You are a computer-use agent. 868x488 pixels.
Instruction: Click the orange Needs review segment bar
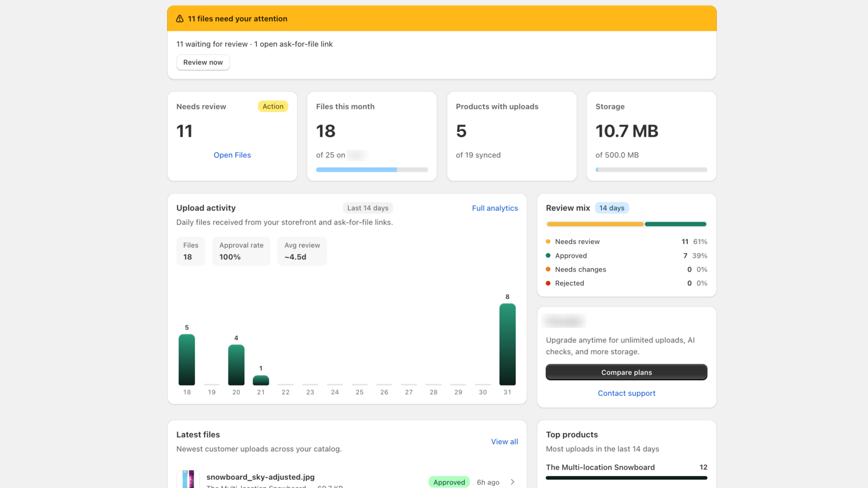(x=595, y=224)
